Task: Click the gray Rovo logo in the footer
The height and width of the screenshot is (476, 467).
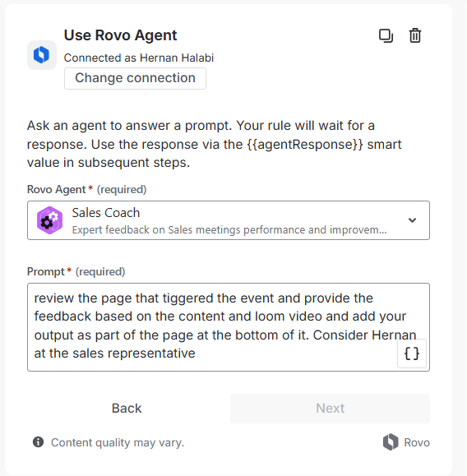Action: [x=391, y=442]
